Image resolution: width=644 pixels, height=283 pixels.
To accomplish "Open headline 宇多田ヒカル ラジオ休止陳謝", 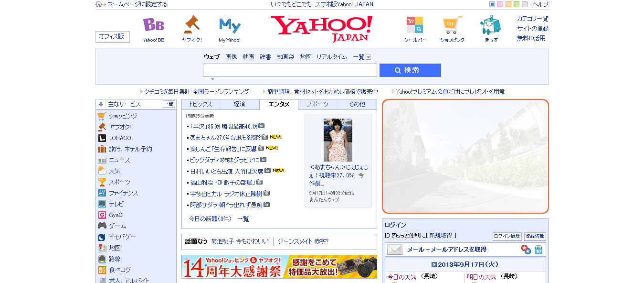I will (226, 194).
